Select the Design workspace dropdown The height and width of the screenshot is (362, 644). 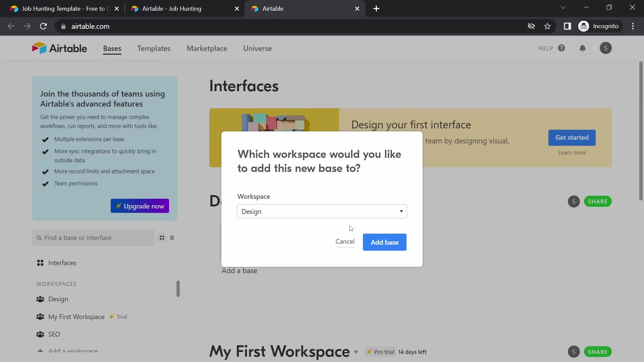(322, 211)
